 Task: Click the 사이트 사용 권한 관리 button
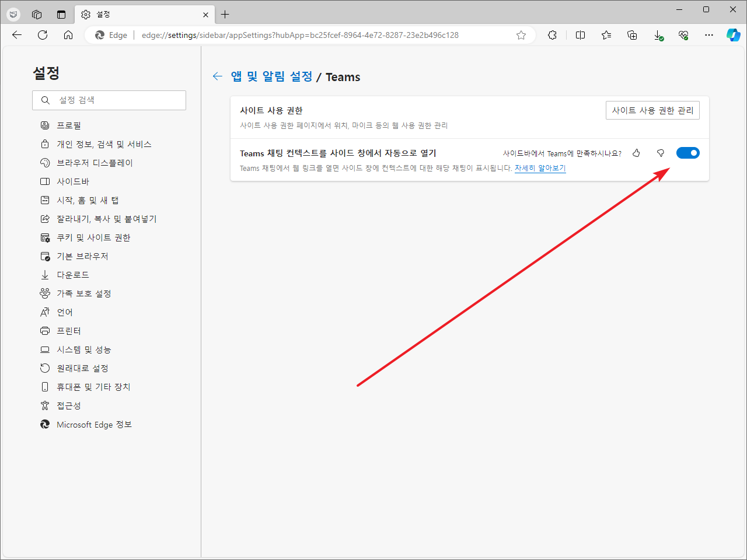[x=652, y=110]
